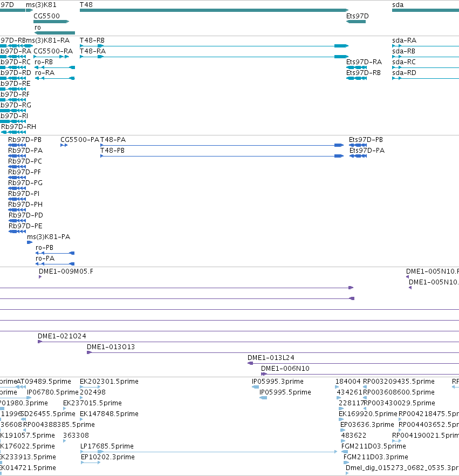Click the Rb97D-PD protein label
459x476 pixels.
[x=26, y=215]
